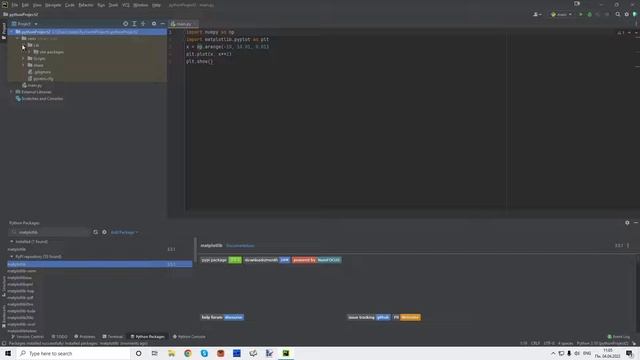Screen dimensions: 640x360
Task: Hide the Python Packages panel with minus icon
Action: (636, 222)
